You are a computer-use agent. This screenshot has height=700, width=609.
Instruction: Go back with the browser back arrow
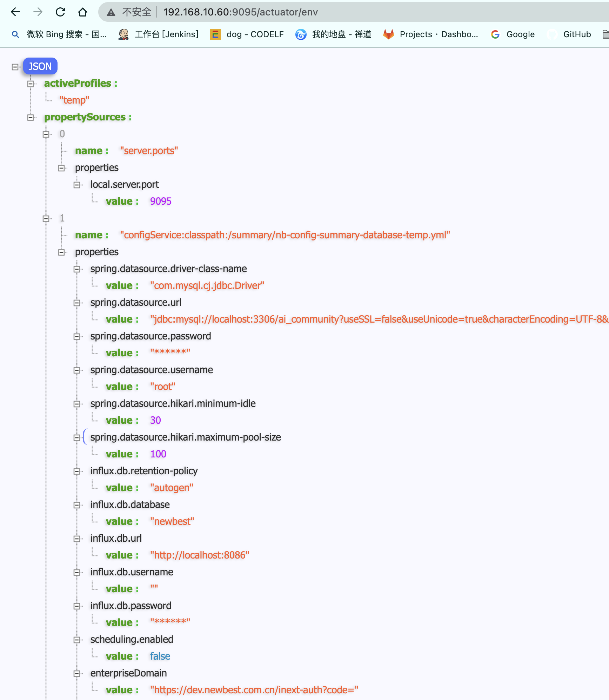(x=15, y=12)
